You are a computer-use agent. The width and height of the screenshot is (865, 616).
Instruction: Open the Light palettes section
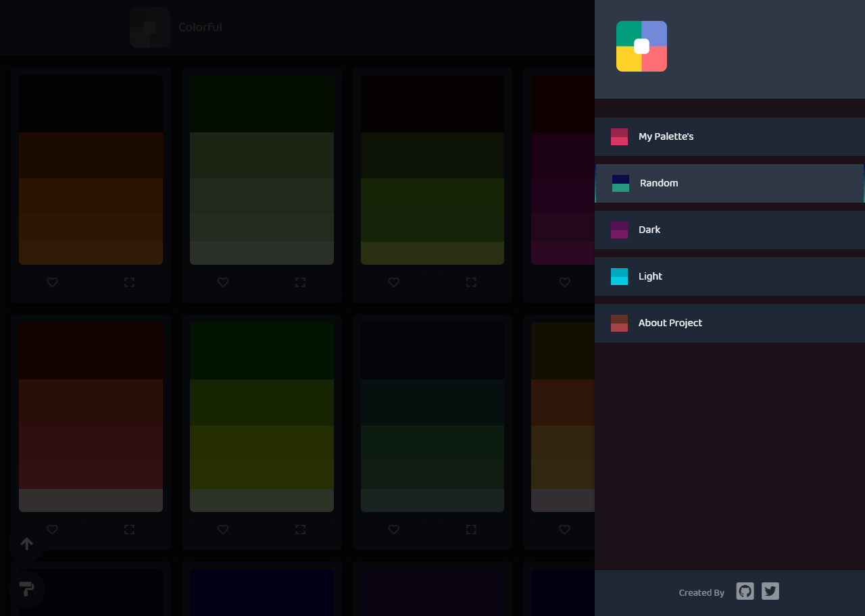click(730, 276)
